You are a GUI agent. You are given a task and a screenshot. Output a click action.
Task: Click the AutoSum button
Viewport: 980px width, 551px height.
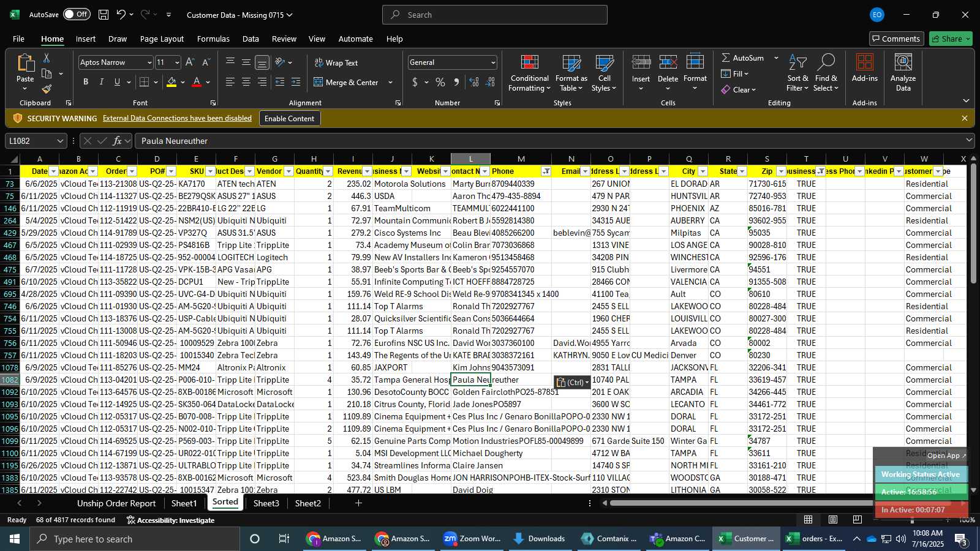click(743, 58)
